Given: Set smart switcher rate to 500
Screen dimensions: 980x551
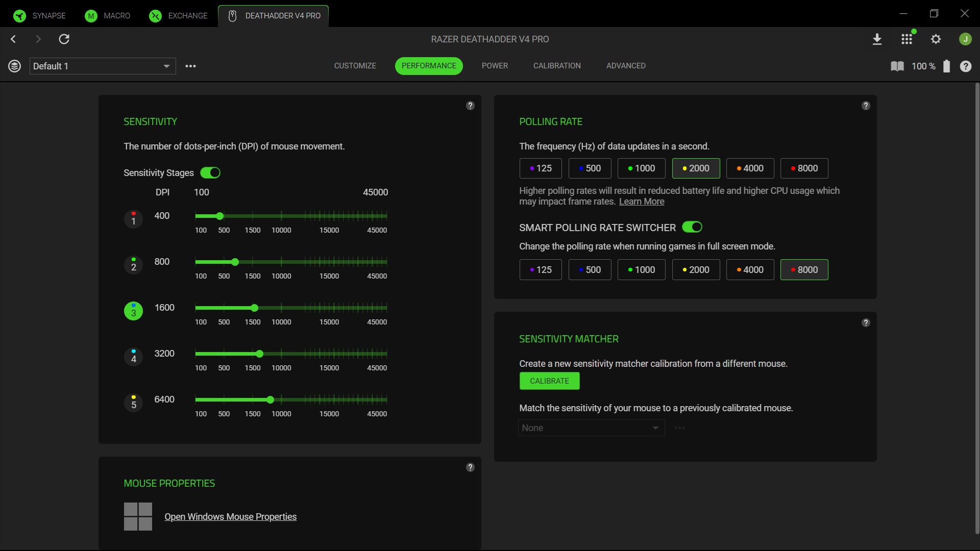Looking at the screenshot, I should (590, 270).
